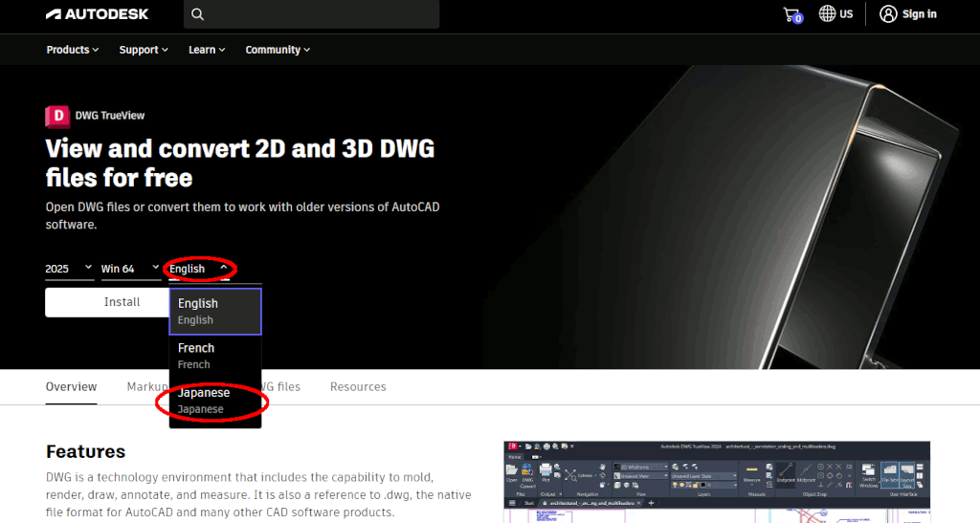Click the Autodesk logo
Image resolution: width=980 pixels, height=523 pixels.
(97, 13)
